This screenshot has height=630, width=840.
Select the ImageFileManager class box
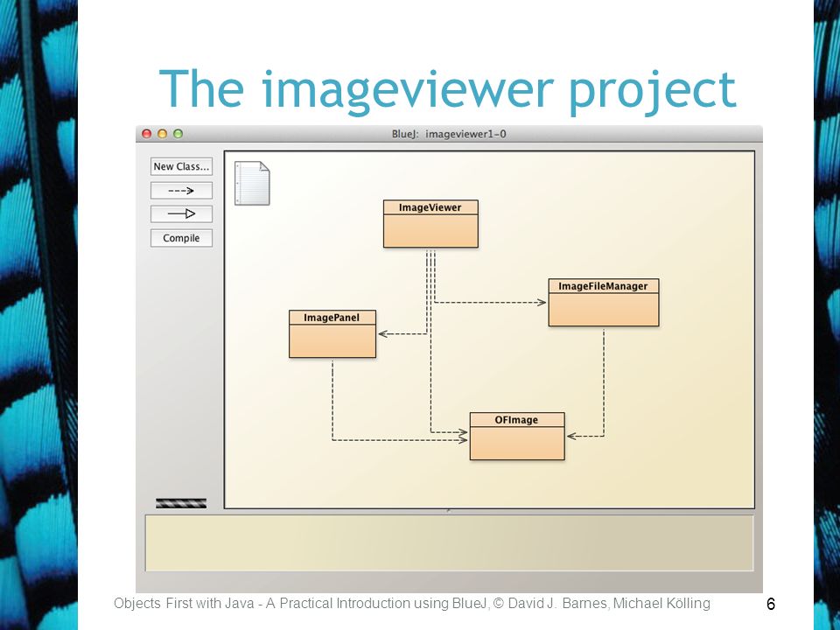(x=603, y=302)
